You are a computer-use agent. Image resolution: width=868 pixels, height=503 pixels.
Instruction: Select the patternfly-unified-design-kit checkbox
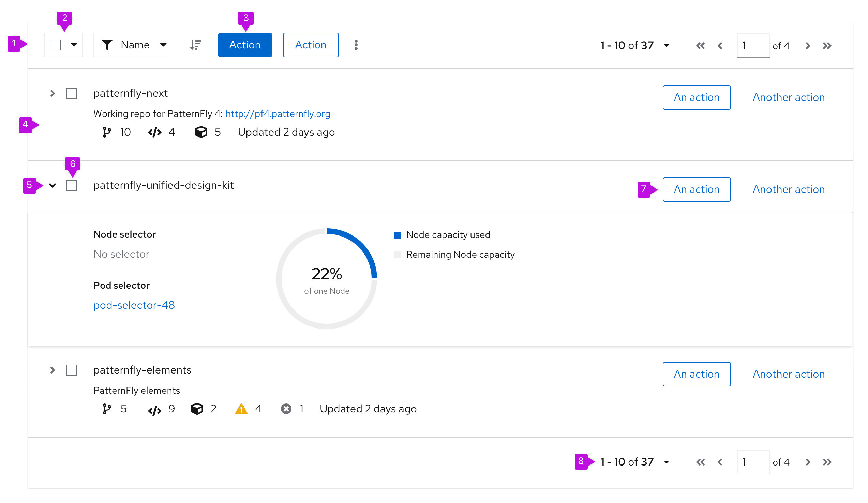[72, 186]
